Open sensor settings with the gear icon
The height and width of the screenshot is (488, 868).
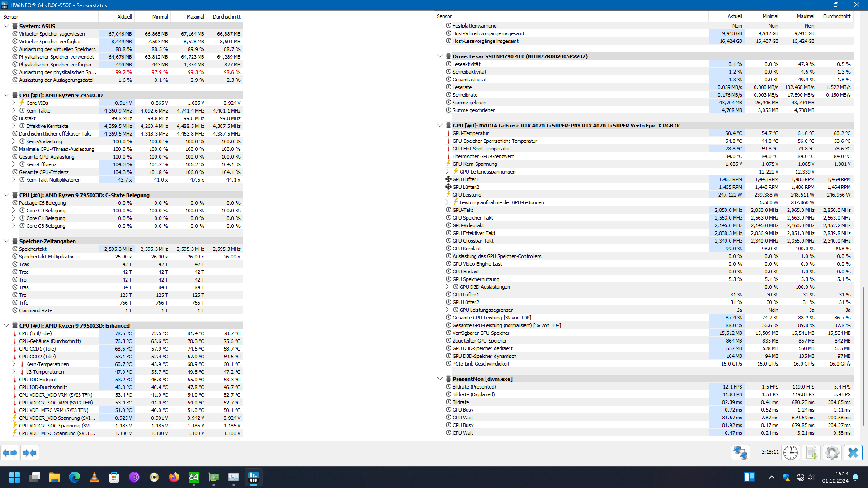[x=832, y=453]
